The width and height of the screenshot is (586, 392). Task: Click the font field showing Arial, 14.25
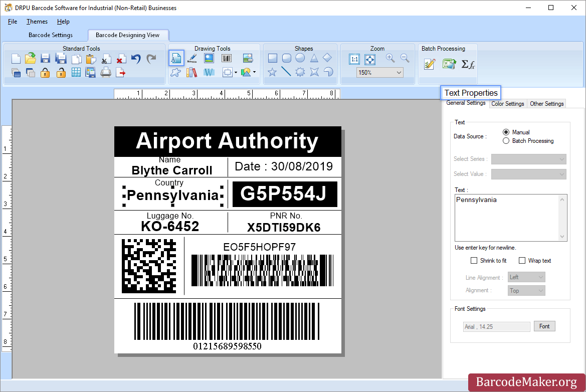click(496, 327)
